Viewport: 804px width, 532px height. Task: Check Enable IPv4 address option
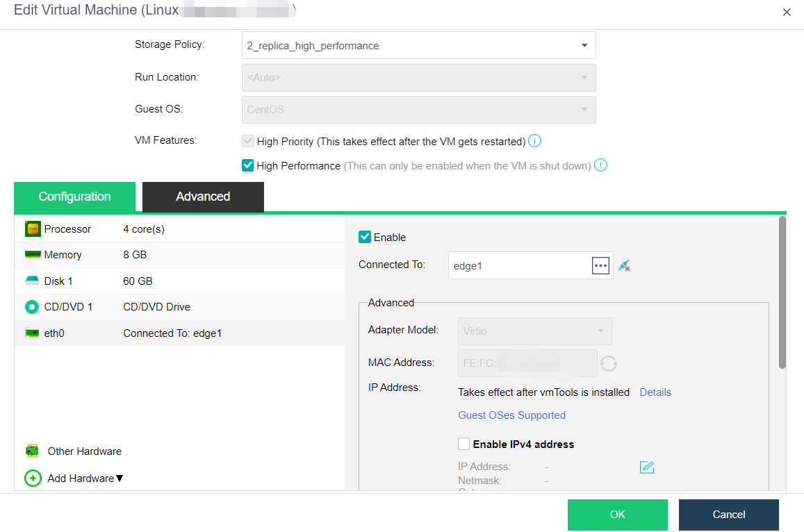464,444
